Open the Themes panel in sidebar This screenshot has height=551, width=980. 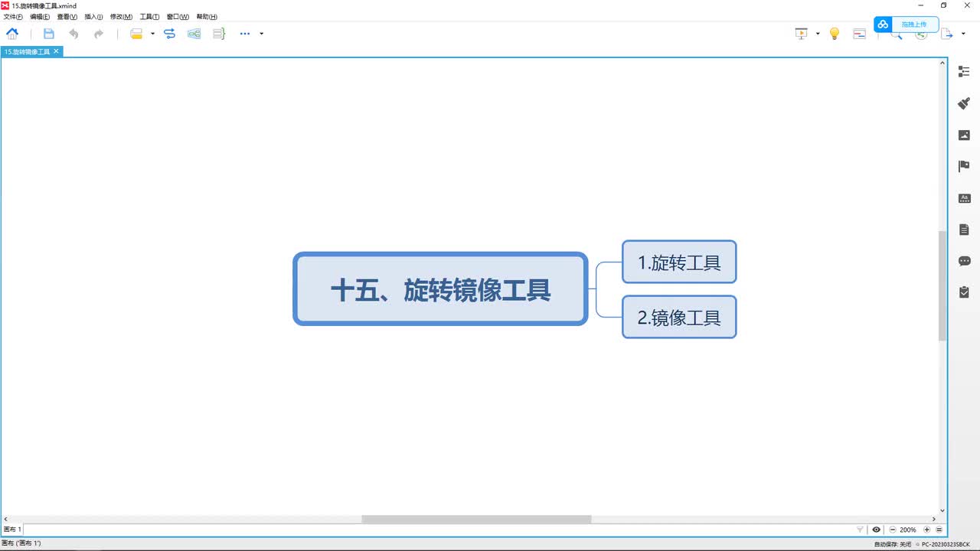tap(964, 198)
